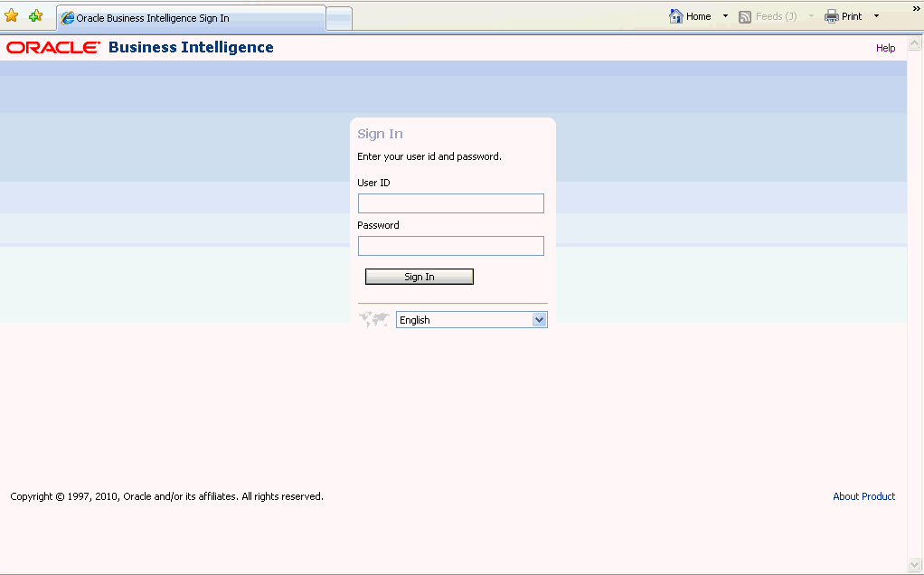Click the Add to Favorites icon
Screen dimensions: 924x575
(x=36, y=16)
